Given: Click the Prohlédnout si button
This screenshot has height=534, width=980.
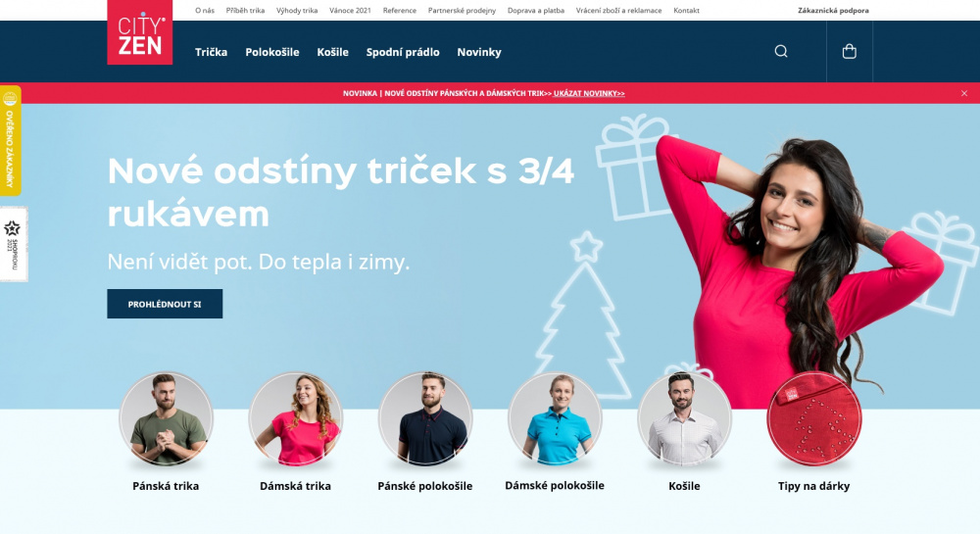Looking at the screenshot, I should point(165,304).
